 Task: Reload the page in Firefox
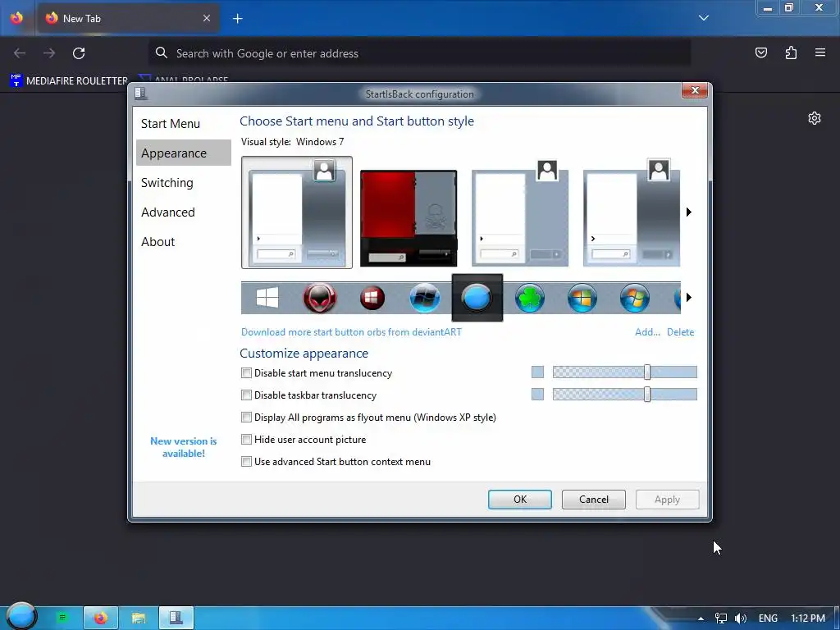click(x=79, y=53)
